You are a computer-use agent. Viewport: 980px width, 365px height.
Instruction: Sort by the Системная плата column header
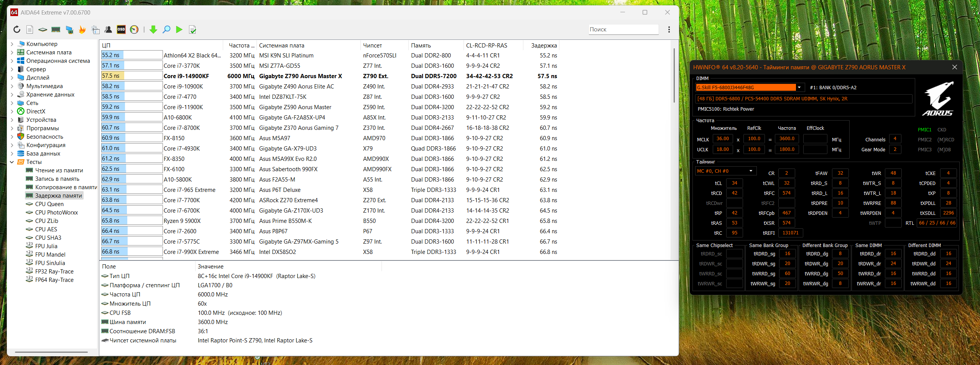pyautogui.click(x=308, y=46)
